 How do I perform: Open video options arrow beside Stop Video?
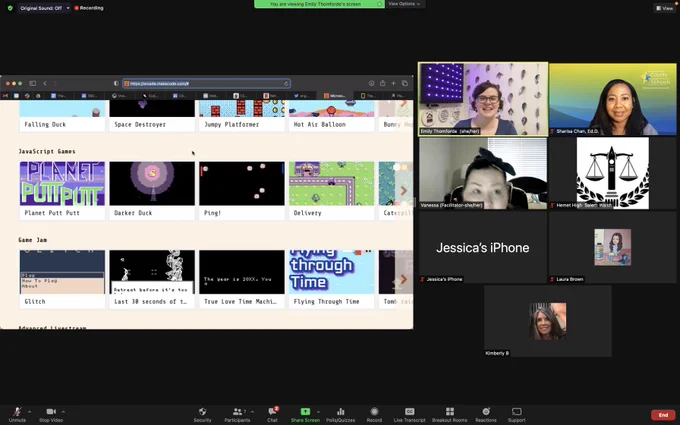point(63,412)
